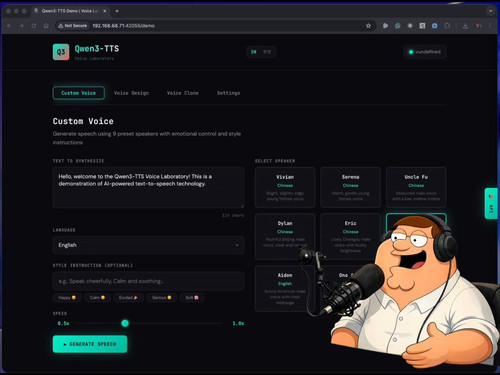
Task: Open a new browser tab with plus
Action: coord(117,11)
